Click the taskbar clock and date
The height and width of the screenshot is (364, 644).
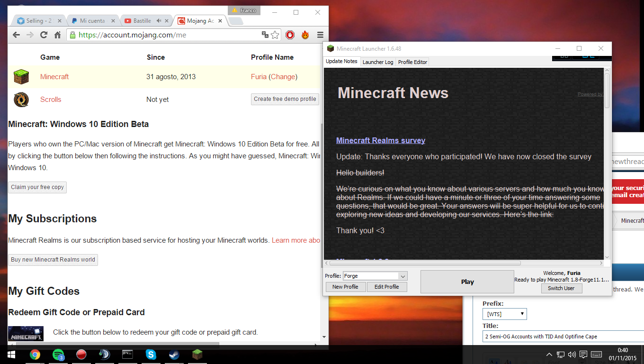622,354
